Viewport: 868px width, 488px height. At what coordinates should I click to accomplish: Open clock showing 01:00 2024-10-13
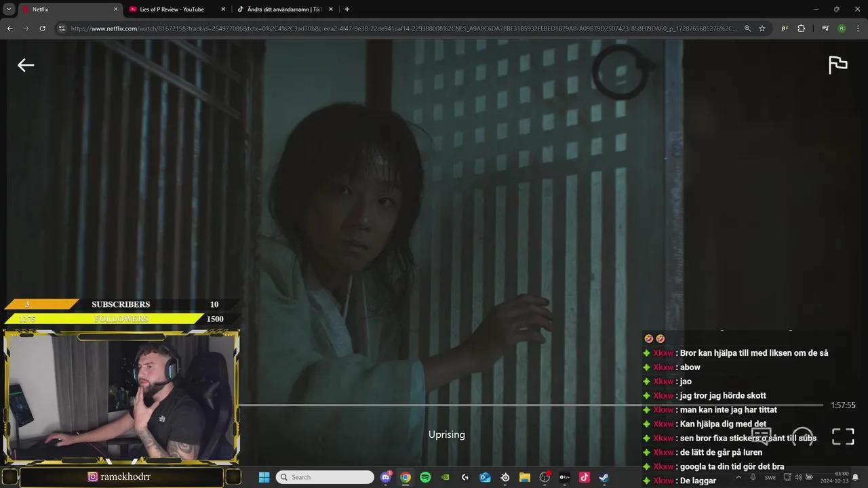click(x=834, y=477)
